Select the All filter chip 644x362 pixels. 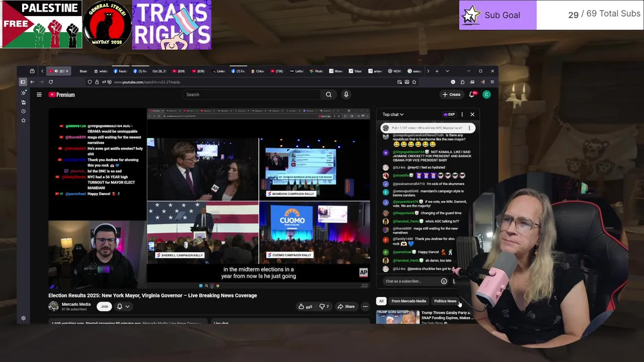381,301
